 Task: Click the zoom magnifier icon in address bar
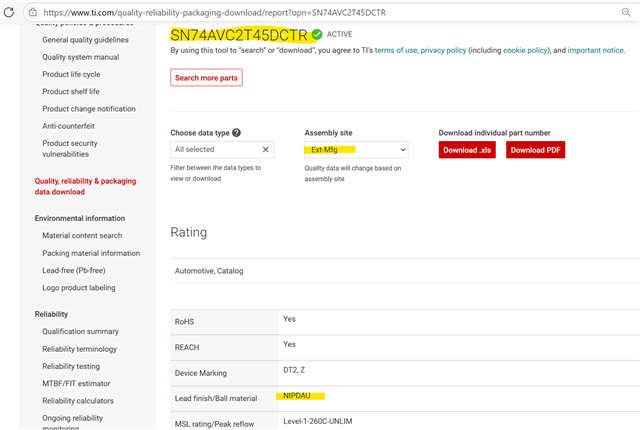click(x=626, y=12)
